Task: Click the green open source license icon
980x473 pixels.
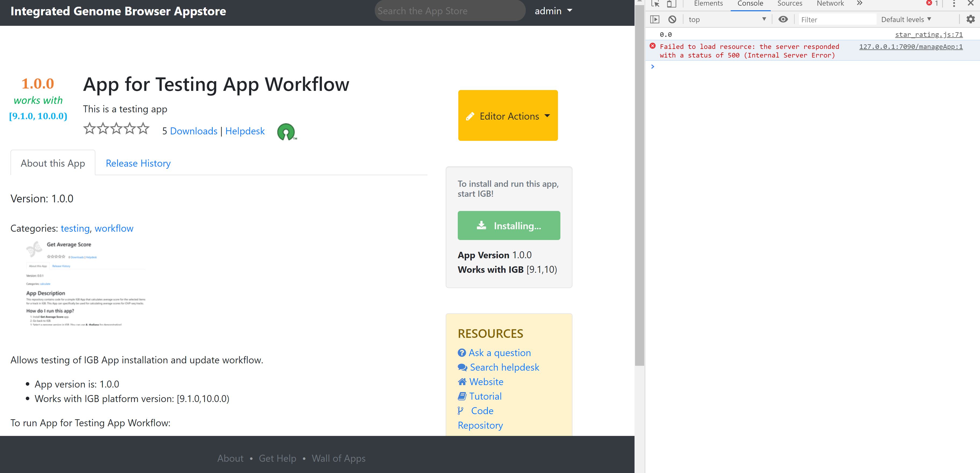Action: coord(286,132)
